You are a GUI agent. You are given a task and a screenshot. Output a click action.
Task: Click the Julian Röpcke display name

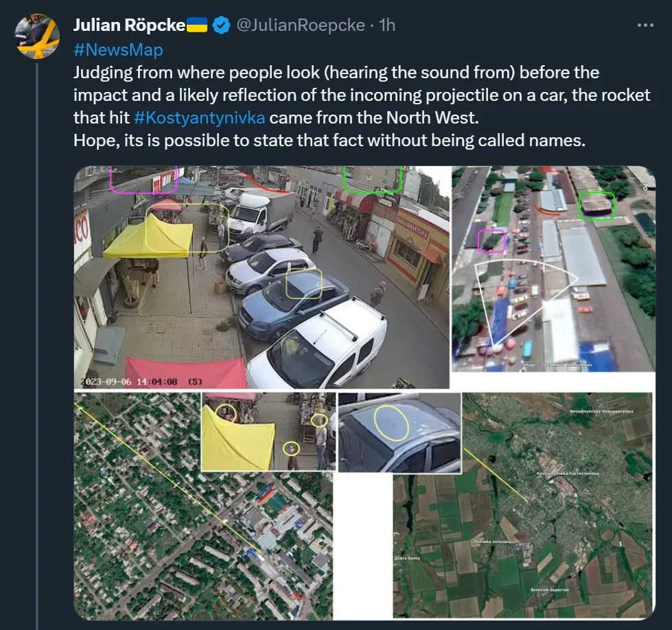tap(129, 26)
